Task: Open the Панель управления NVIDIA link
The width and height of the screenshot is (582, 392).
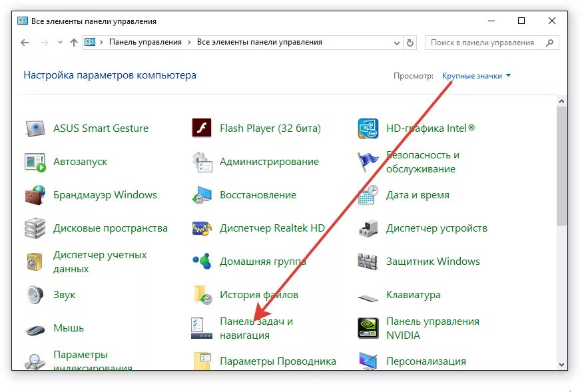Action: click(433, 328)
